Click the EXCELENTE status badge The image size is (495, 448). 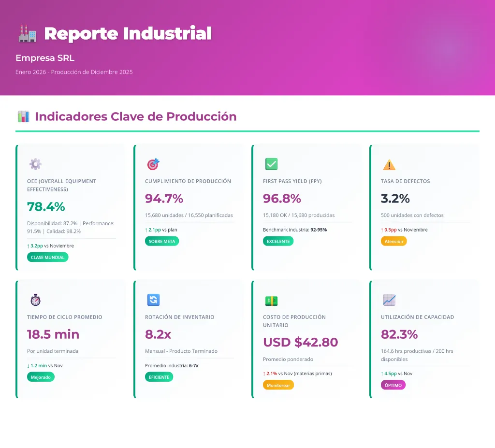tap(278, 241)
